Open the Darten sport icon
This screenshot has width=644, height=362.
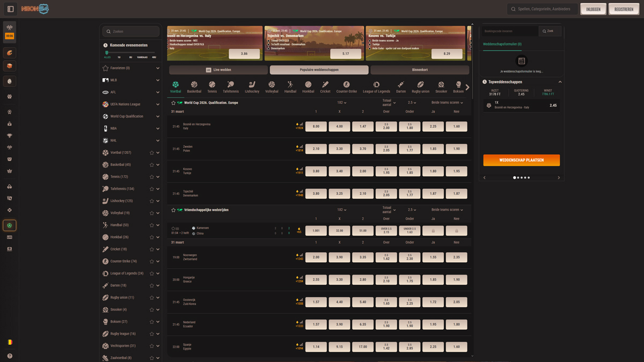pyautogui.click(x=400, y=85)
